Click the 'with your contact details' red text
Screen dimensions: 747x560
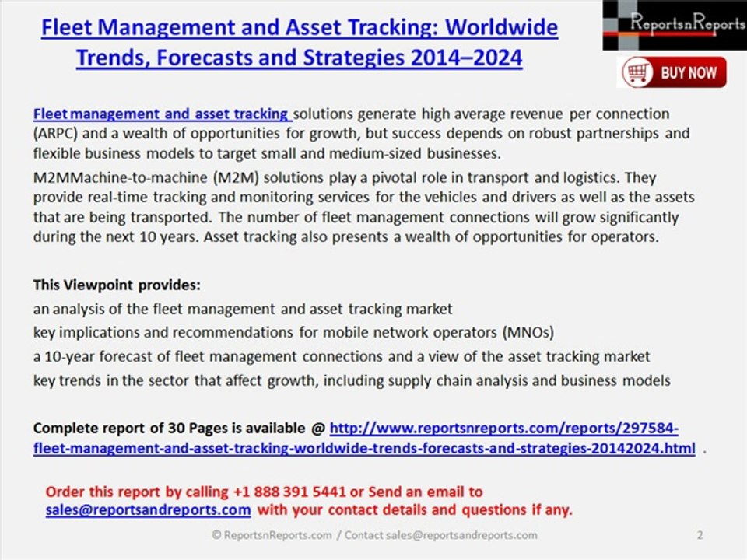[x=415, y=510]
